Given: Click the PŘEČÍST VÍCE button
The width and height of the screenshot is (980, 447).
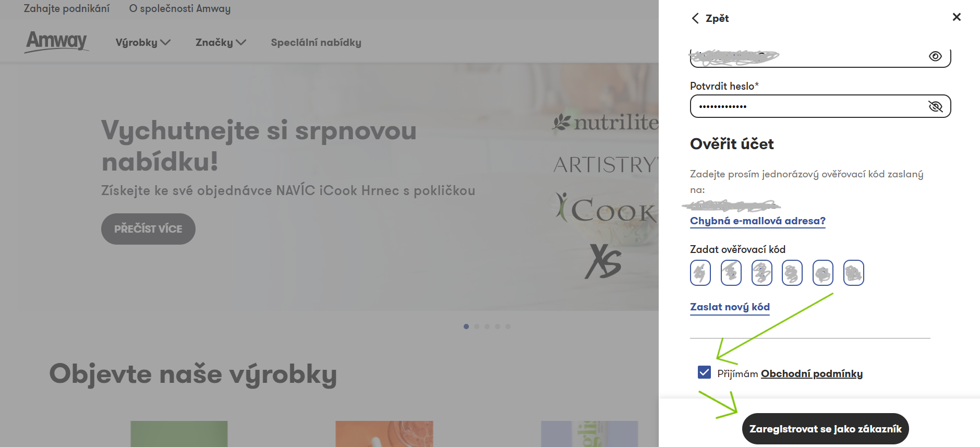Looking at the screenshot, I should coord(148,229).
